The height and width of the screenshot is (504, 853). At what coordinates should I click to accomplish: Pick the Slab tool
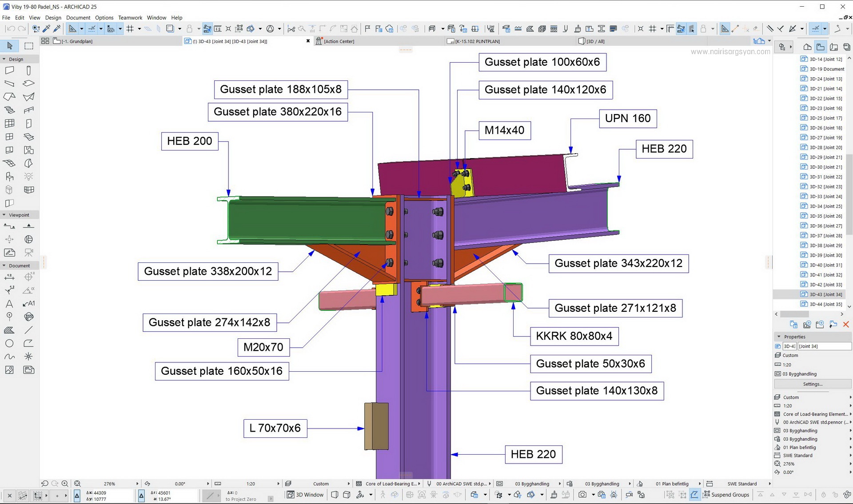[x=29, y=83]
